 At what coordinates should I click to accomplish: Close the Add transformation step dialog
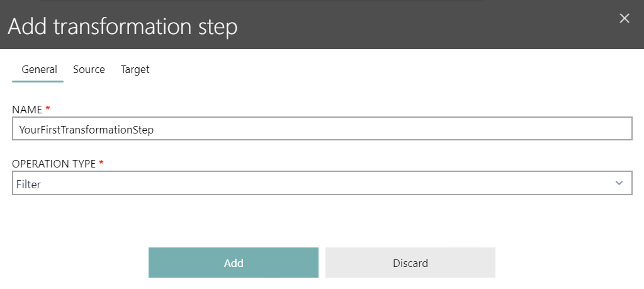[624, 18]
